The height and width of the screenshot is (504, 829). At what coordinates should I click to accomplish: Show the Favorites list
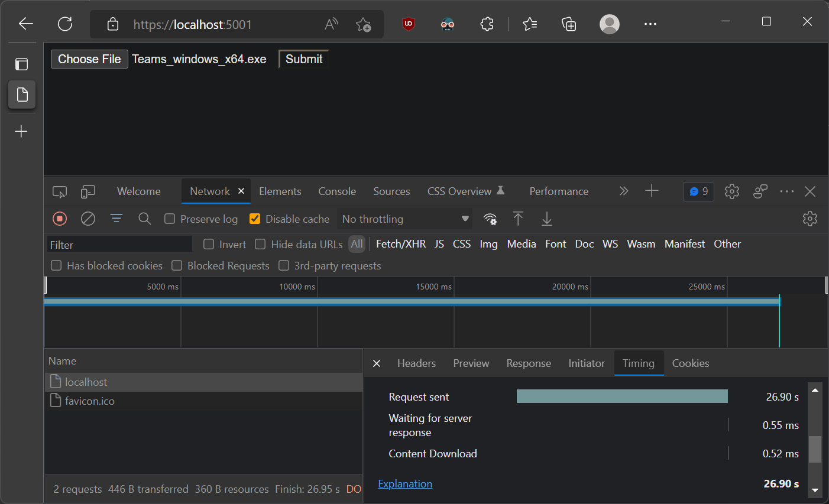530,24
